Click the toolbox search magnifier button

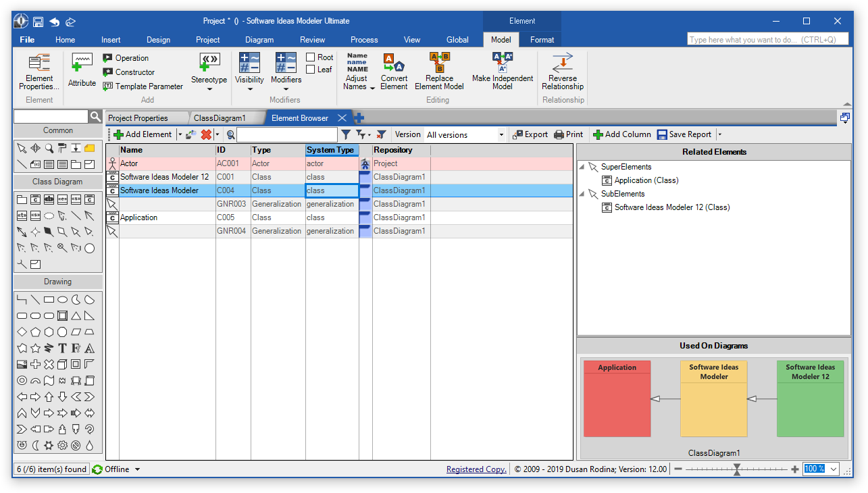click(x=95, y=117)
